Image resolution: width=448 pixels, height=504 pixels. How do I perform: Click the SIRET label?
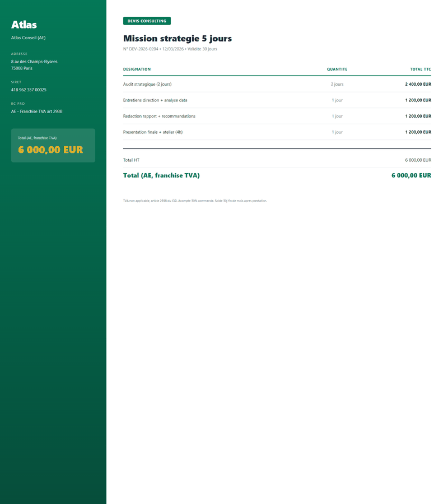16,82
